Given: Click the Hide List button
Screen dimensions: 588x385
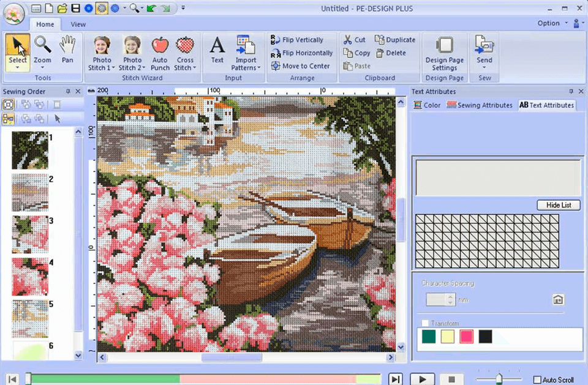Looking at the screenshot, I should (558, 205).
